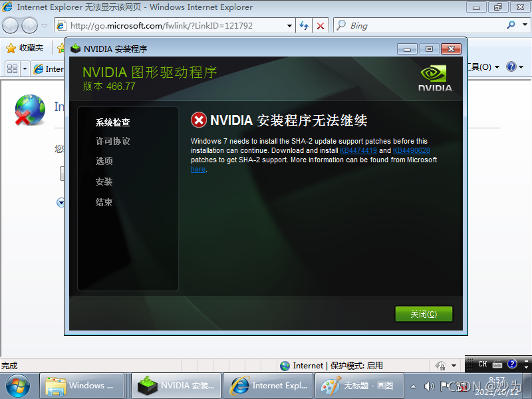Maximize the NVIDIA installer window
Screen dimensions: 532x399
coord(429,49)
